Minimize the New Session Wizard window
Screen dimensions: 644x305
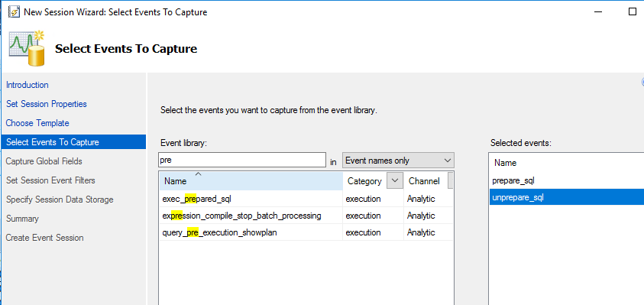[598, 12]
